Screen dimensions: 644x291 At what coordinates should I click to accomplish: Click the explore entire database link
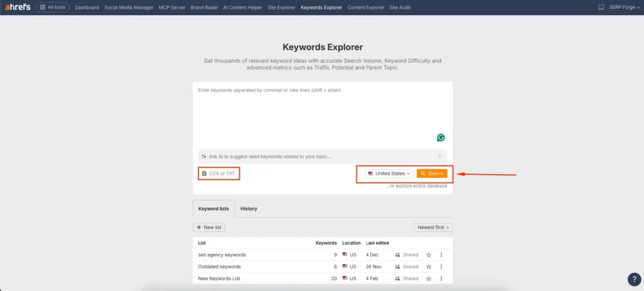click(x=421, y=186)
